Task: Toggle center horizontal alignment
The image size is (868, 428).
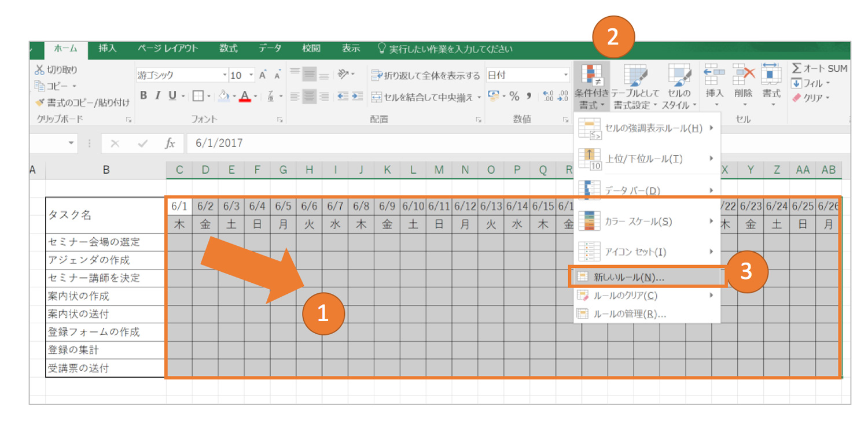Action: pos(310,97)
